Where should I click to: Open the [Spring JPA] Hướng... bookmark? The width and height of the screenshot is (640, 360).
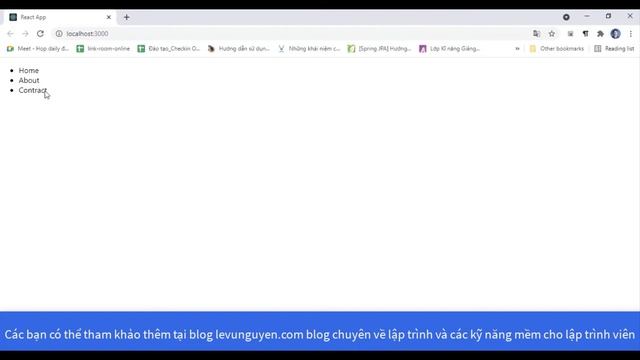click(x=379, y=49)
